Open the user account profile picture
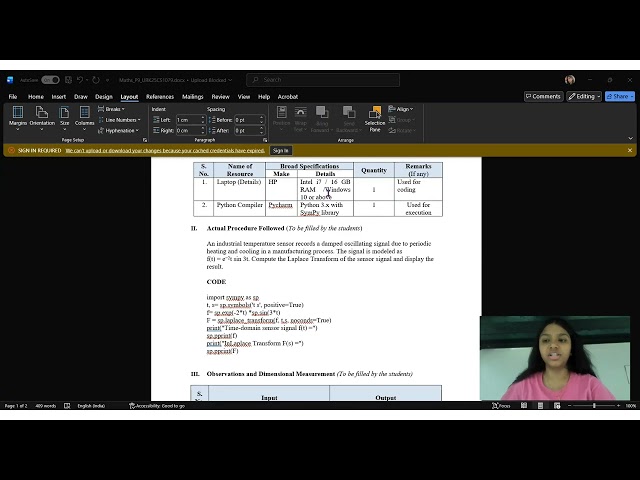Screen dimensions: 640x480 coord(570,80)
